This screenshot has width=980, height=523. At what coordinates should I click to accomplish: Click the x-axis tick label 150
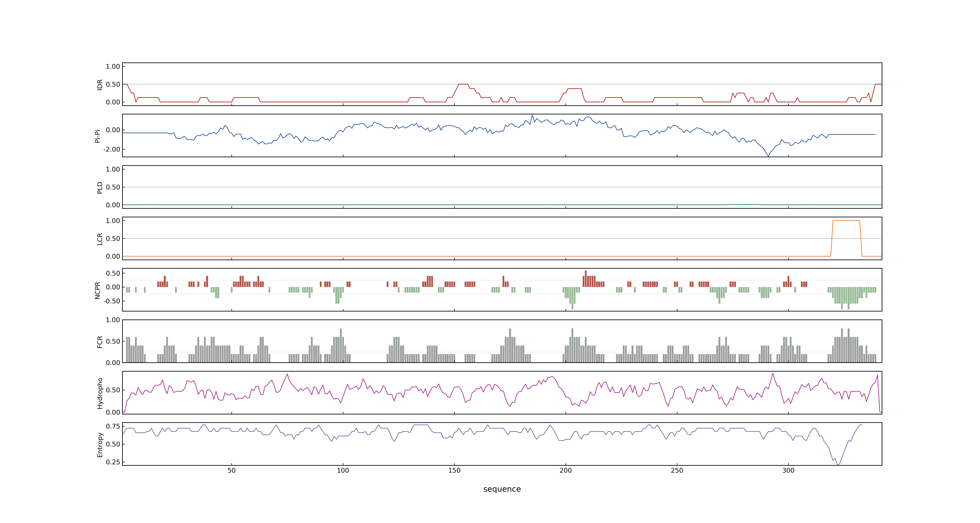click(454, 470)
